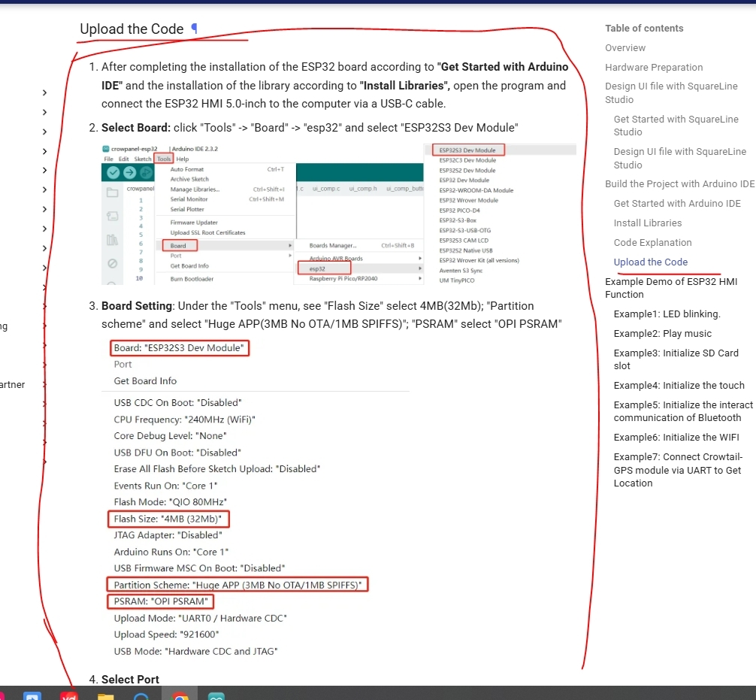Launch the red app icon in the taskbar

(69, 695)
